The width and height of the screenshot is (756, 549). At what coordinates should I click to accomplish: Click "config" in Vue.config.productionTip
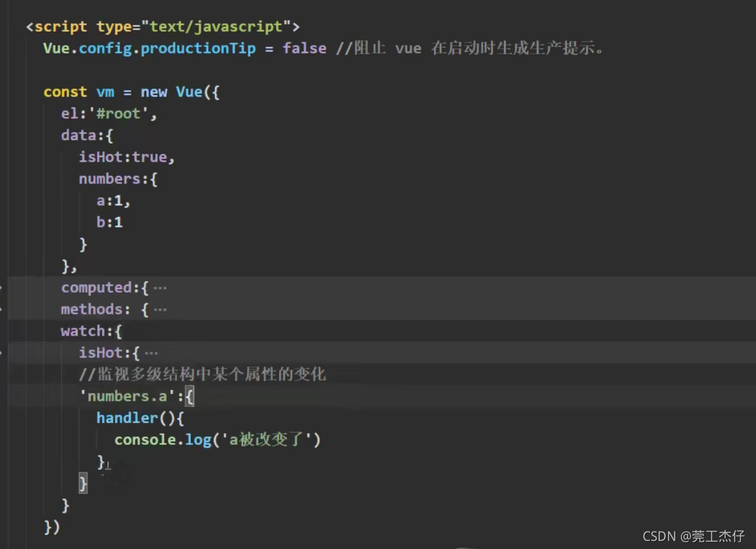(x=105, y=49)
